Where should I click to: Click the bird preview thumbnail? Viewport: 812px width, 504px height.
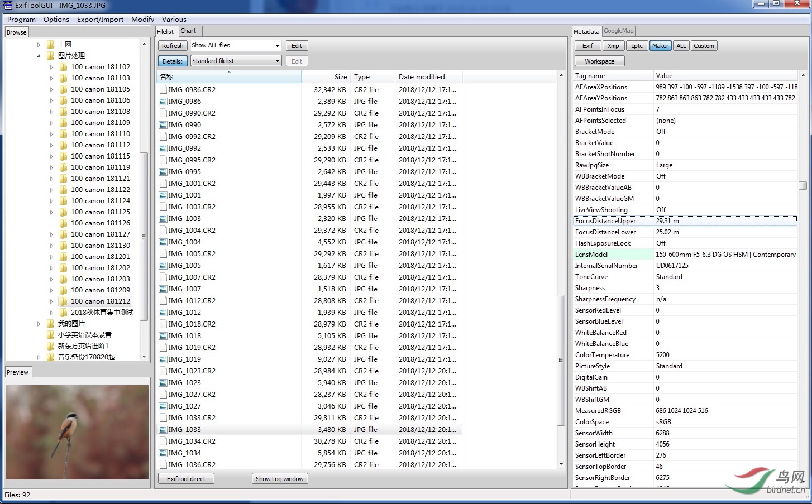pos(78,432)
